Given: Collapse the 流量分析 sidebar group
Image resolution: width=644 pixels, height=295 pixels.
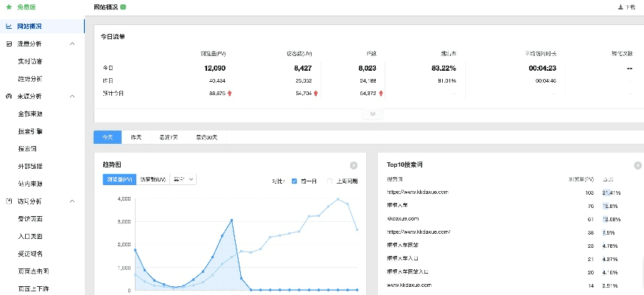Looking at the screenshot, I should click(x=72, y=44).
